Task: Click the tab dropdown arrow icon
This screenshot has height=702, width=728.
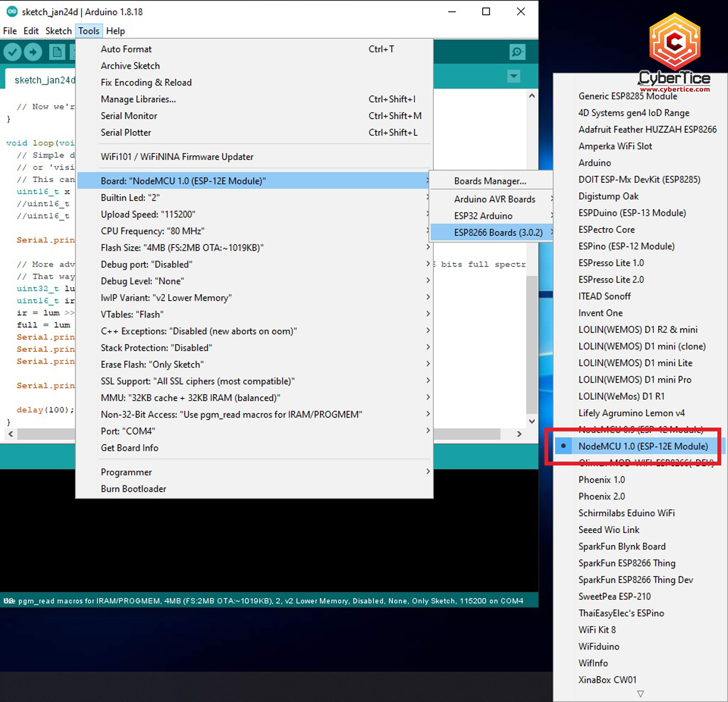Action: 513,76
